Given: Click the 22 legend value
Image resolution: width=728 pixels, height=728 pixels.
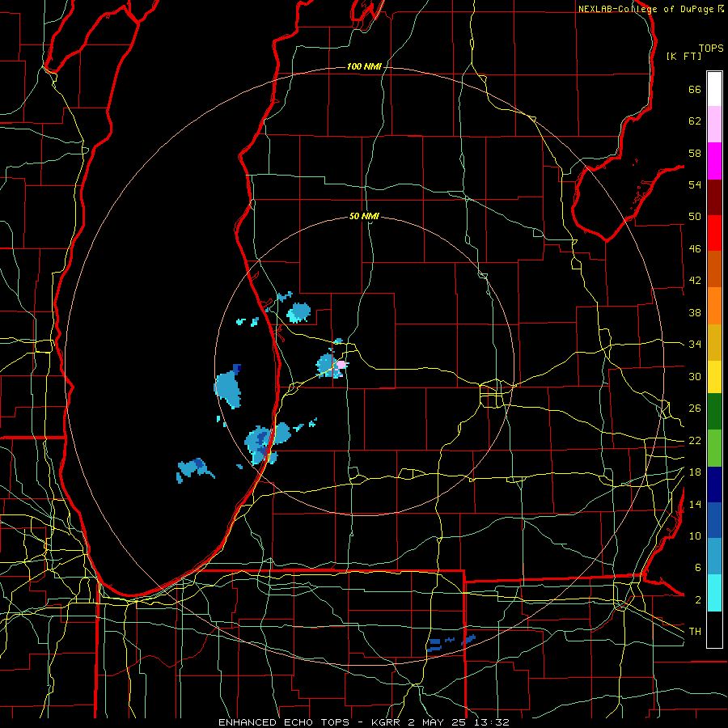Looking at the screenshot, I should [695, 441].
